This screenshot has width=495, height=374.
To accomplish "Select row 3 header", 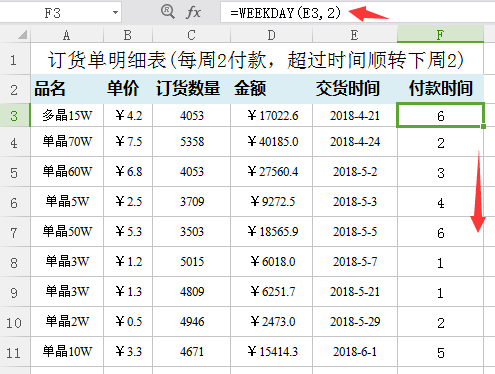I will (15, 116).
